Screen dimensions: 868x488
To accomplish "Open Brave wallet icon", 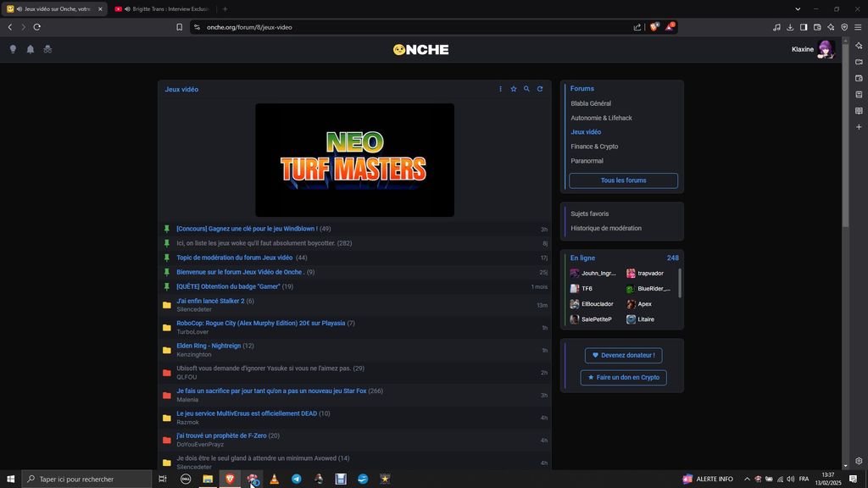I will point(817,27).
